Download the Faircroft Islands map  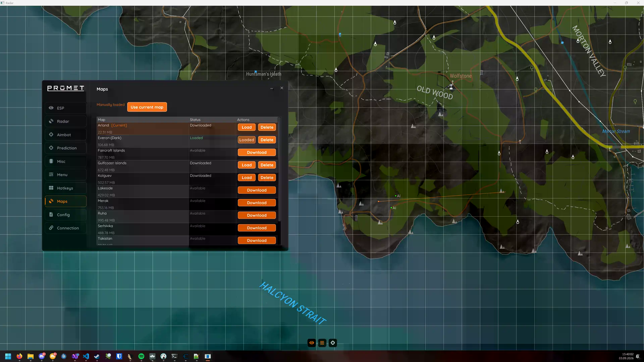257,153
